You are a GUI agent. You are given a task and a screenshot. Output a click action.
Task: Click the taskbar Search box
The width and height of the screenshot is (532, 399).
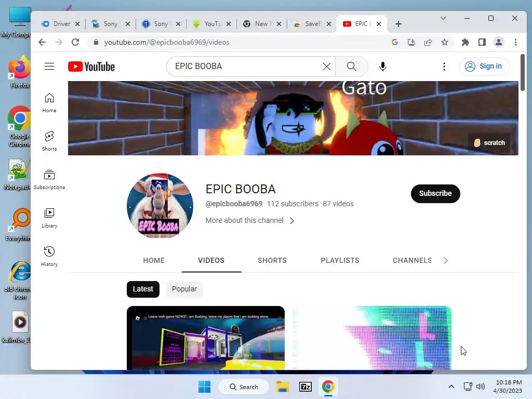[x=244, y=387]
